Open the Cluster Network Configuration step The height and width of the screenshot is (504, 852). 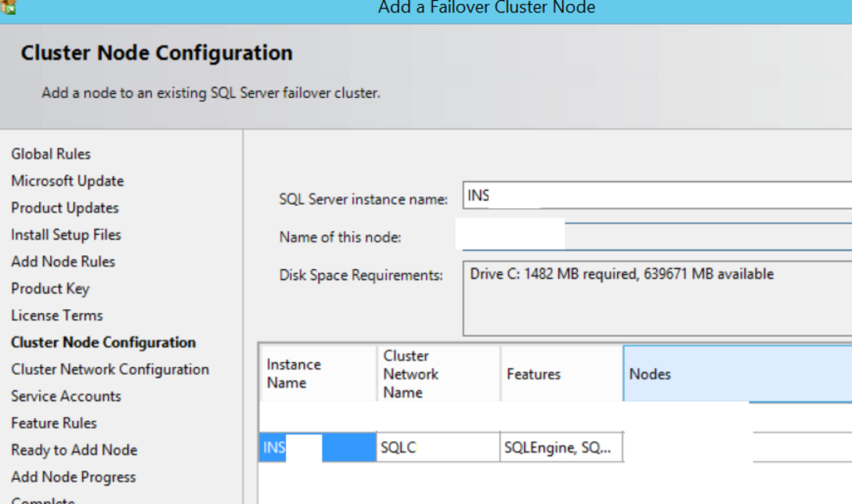coord(110,369)
